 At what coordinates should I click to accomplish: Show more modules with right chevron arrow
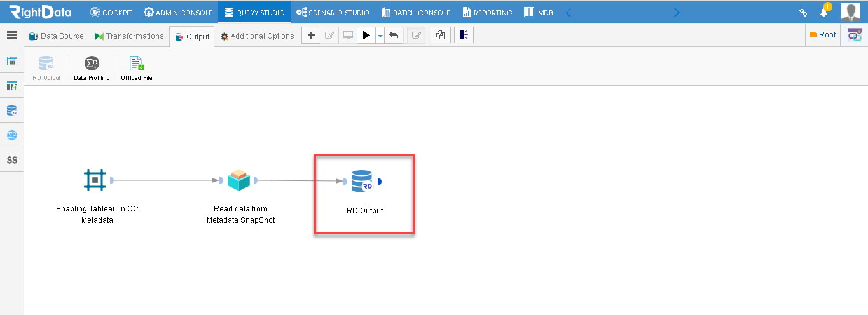(676, 12)
